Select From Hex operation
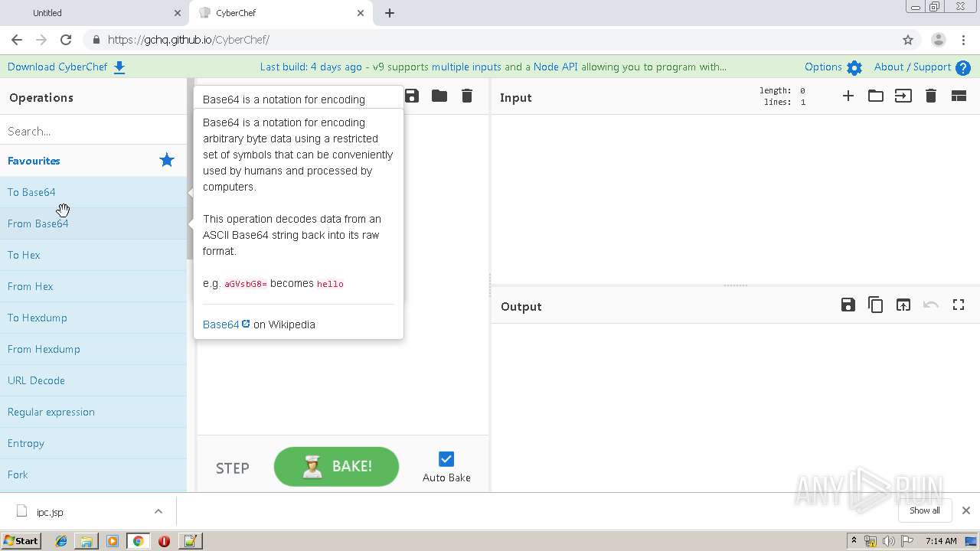980x551 pixels. (x=93, y=286)
